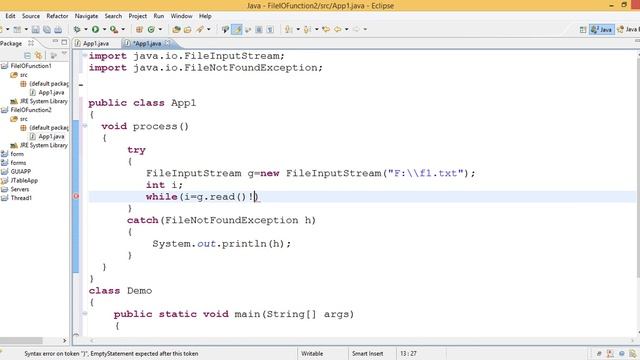Open the Package Explorer View Menu triangle
This screenshot has height=360, width=640.
(x=64, y=54)
